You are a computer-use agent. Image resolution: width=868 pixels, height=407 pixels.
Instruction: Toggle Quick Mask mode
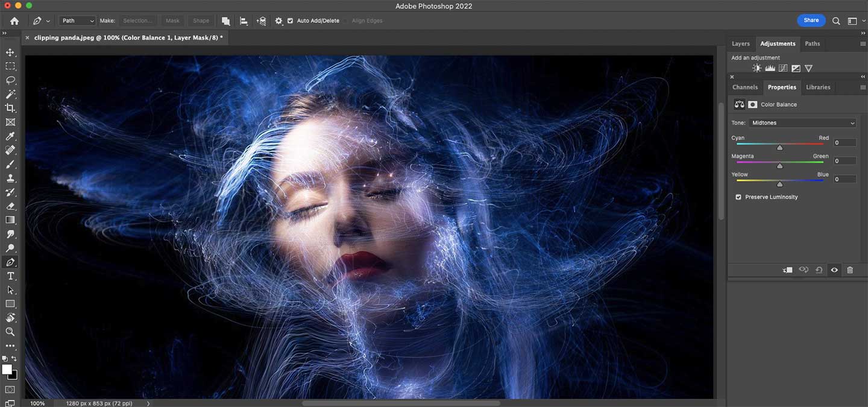tap(10, 390)
